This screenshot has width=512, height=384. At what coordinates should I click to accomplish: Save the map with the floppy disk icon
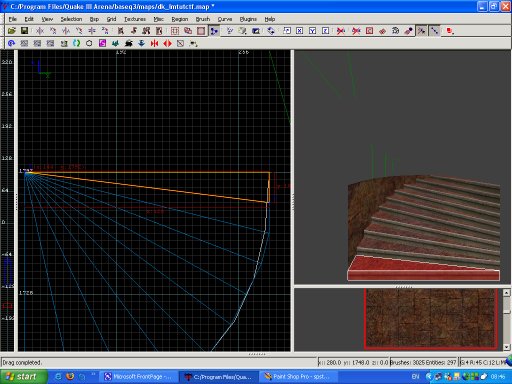coord(24,31)
